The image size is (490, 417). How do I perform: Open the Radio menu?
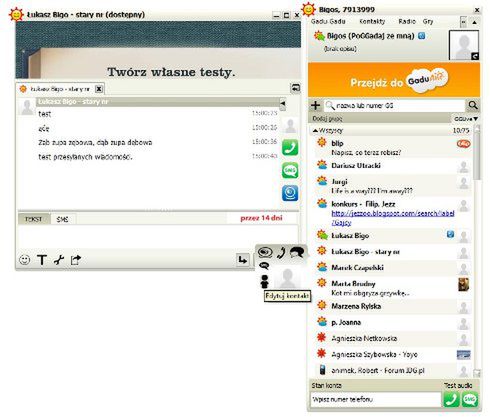coord(407,21)
